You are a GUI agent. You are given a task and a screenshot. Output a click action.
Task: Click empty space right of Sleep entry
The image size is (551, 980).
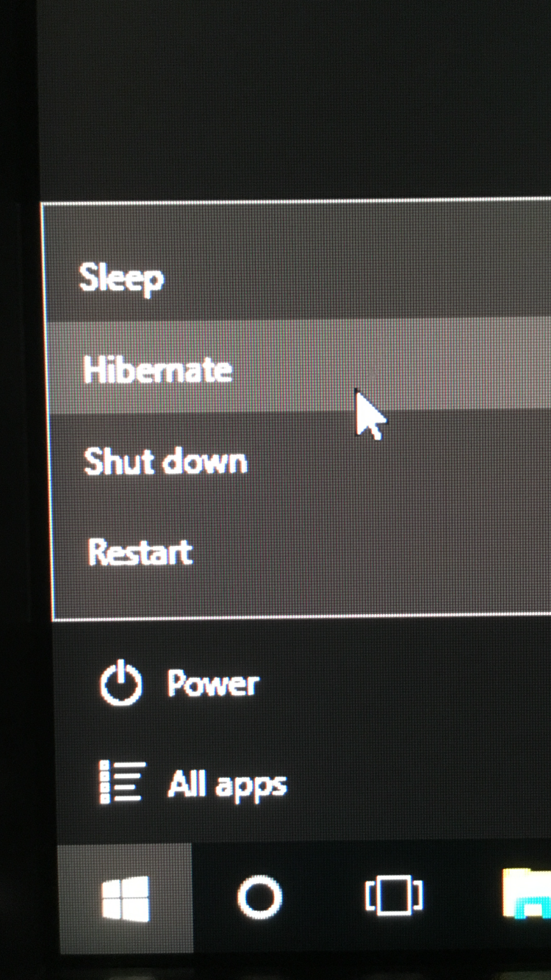(367, 278)
